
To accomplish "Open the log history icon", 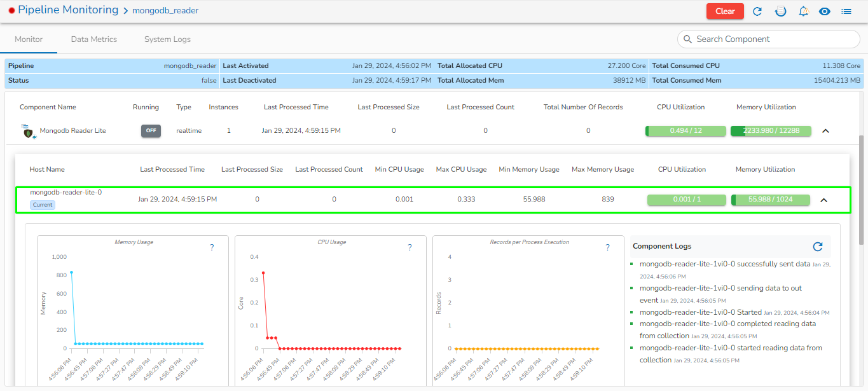I will pyautogui.click(x=780, y=11).
